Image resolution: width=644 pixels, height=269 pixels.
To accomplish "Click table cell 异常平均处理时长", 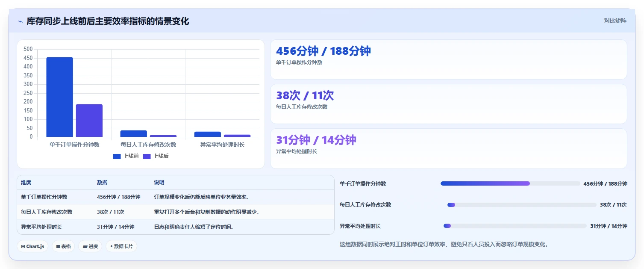I will click(x=41, y=227).
